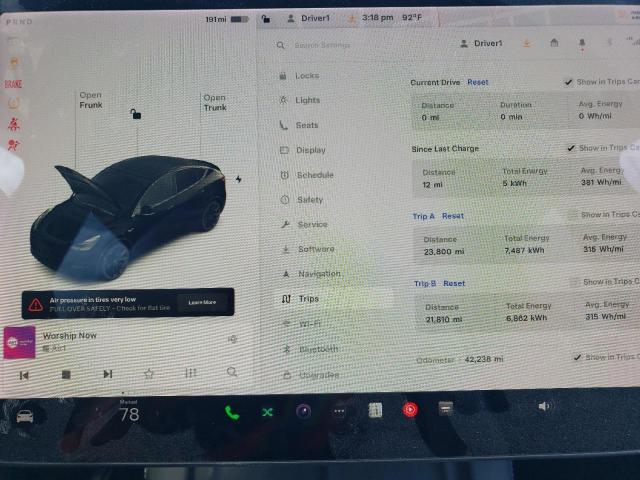640x480 pixels.
Task: Open the Display settings menu
Action: click(303, 150)
